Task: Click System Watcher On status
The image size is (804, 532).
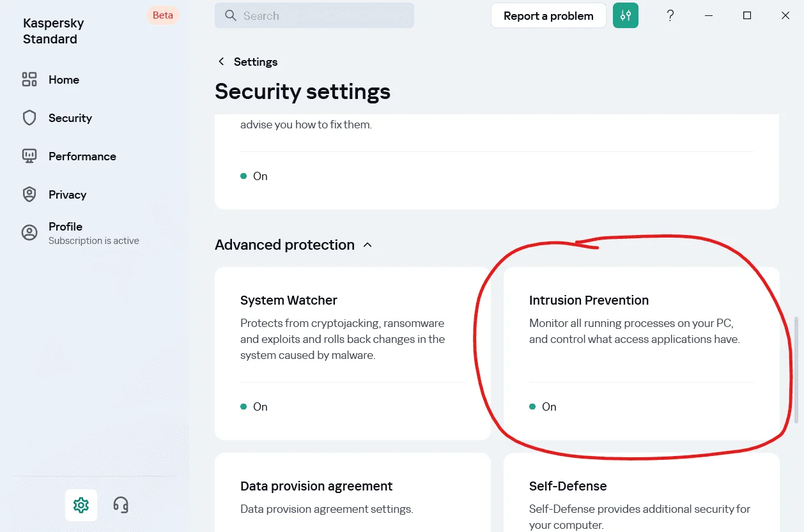Action: coord(254,407)
